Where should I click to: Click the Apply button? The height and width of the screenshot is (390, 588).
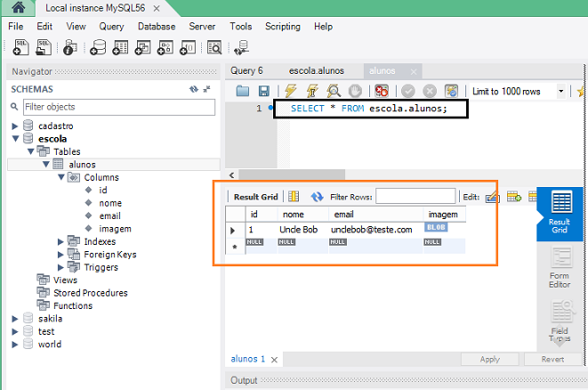click(x=490, y=359)
